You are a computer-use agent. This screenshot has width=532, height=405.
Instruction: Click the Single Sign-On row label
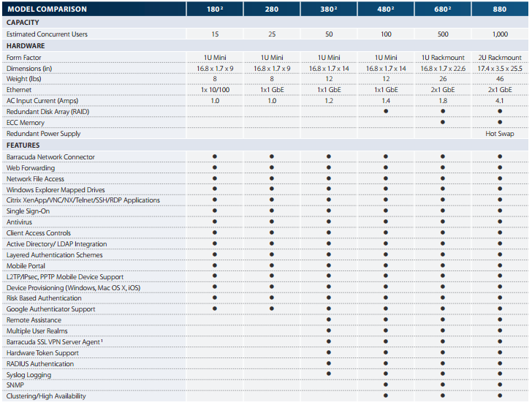coord(28,211)
